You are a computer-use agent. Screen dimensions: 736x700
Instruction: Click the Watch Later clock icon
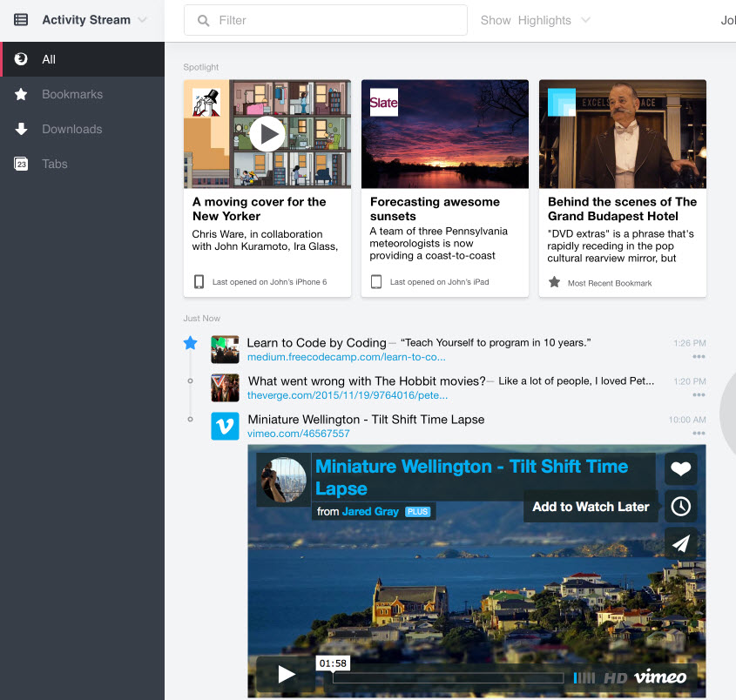tap(680, 506)
